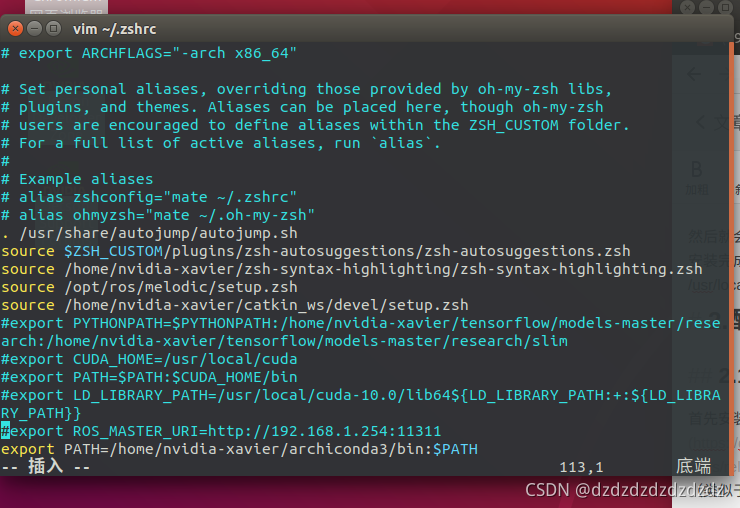Click the lone '#' comment line
Image resolution: width=740 pixels, height=508 pixels.
pos(5,161)
